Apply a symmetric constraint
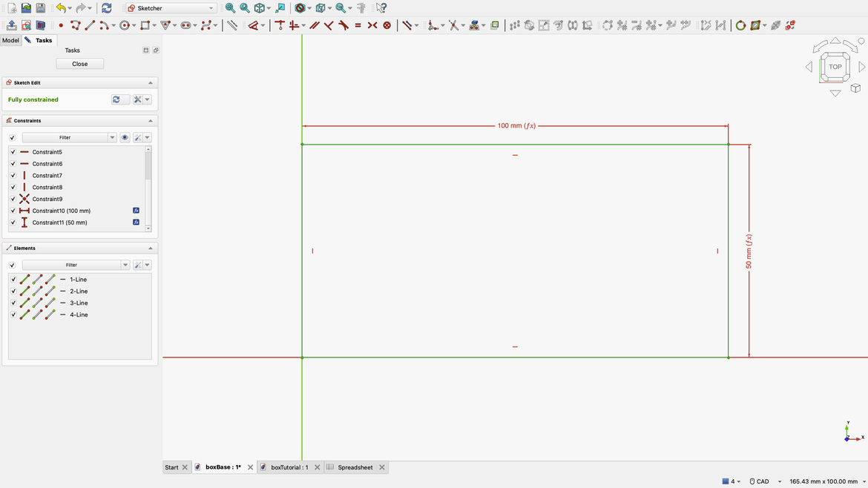868x488 pixels. [x=371, y=24]
